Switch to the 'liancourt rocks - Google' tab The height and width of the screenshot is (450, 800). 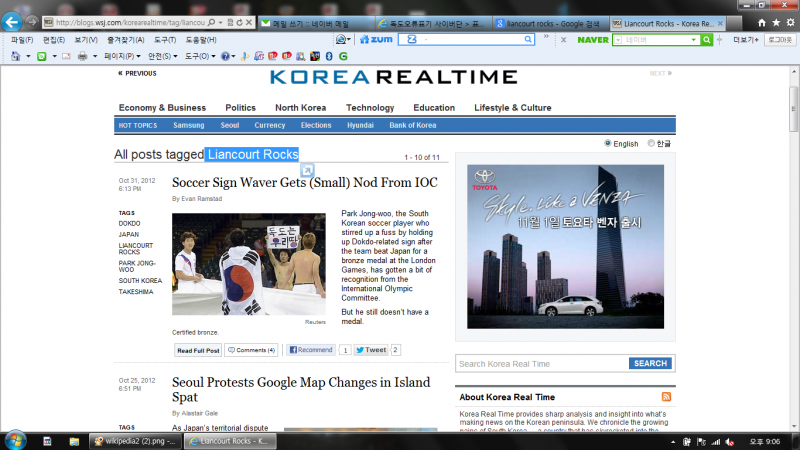click(550, 22)
